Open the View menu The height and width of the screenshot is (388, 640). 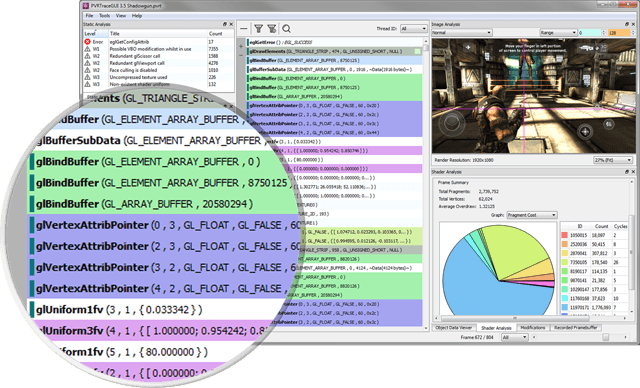[121, 16]
